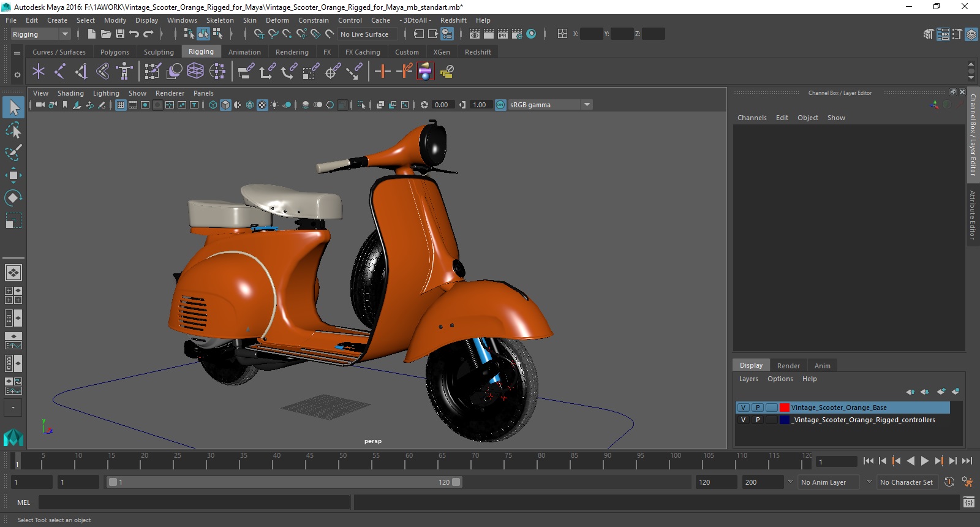The height and width of the screenshot is (527, 980).
Task: Activate the Move tool in toolbox
Action: [13, 175]
